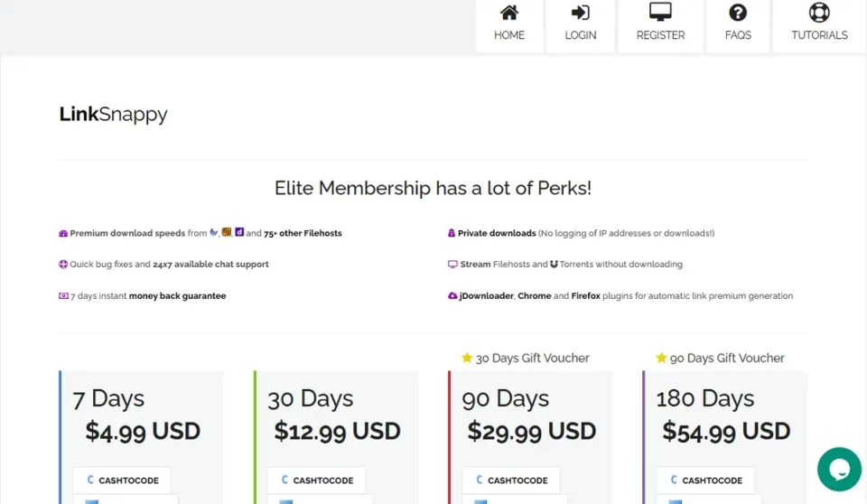Viewport: 867px width, 504px height.
Task: Click the 90 Days Gift Voucher star
Action: (x=661, y=358)
